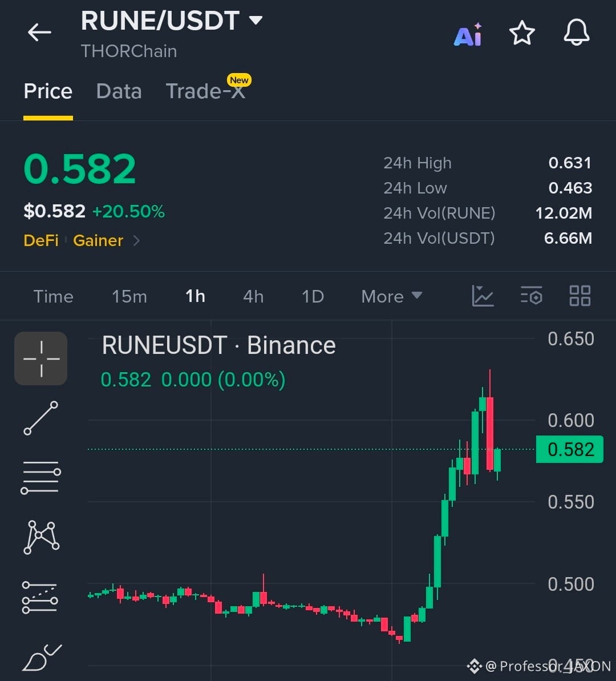Click the 0.550 price axis label

(x=571, y=502)
